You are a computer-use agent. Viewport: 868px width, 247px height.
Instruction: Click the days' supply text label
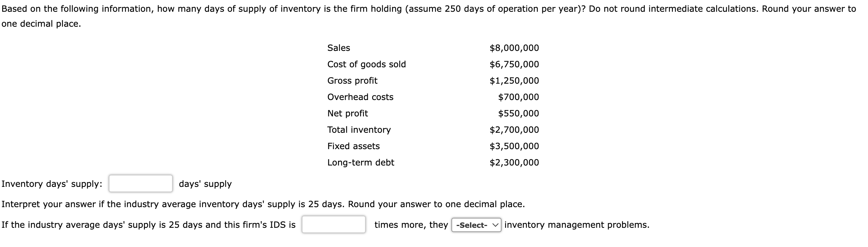pyautogui.click(x=205, y=184)
